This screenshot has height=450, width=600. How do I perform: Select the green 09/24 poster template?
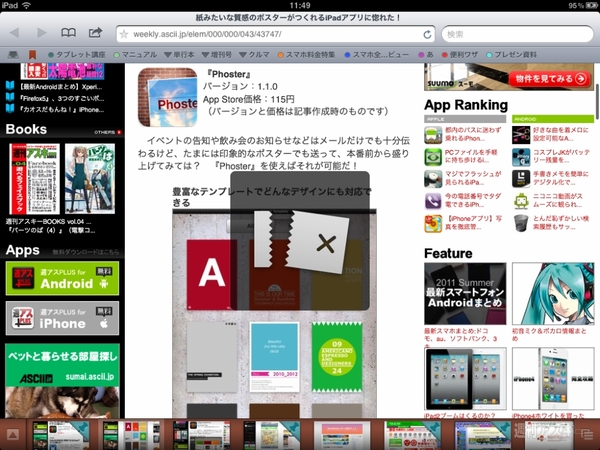[x=337, y=357]
